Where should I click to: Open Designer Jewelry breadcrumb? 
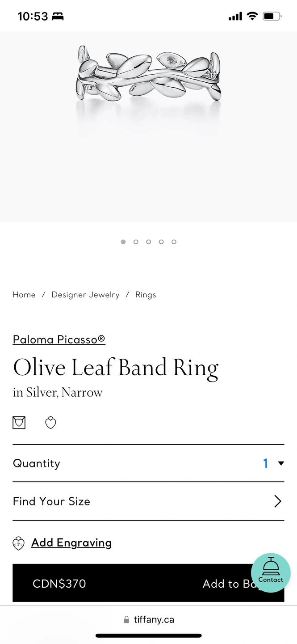tap(86, 295)
